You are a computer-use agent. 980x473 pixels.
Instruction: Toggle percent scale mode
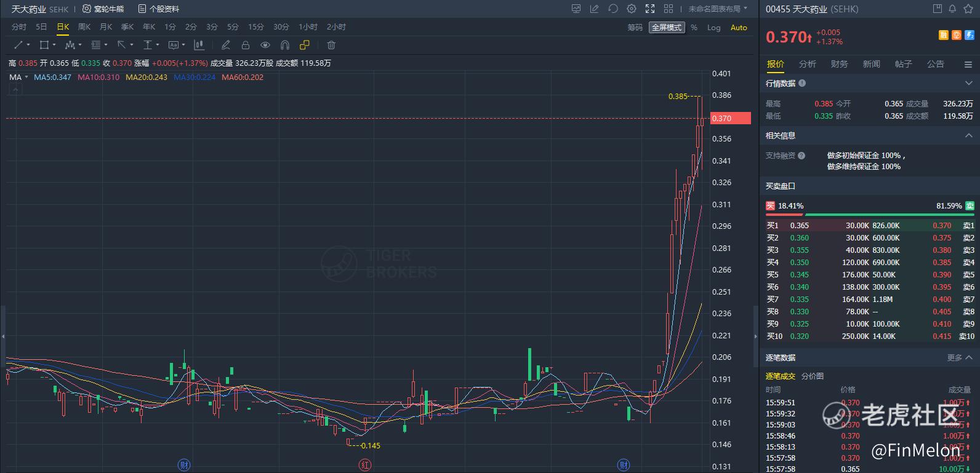694,28
